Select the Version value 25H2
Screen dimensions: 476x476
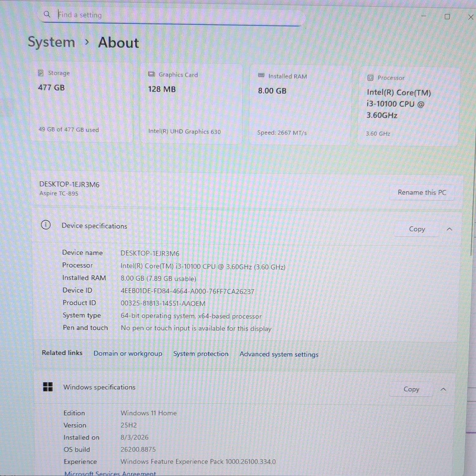tap(129, 425)
